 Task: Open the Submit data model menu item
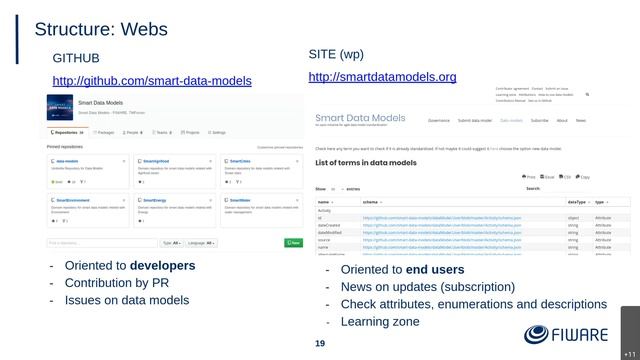pyautogui.click(x=475, y=120)
